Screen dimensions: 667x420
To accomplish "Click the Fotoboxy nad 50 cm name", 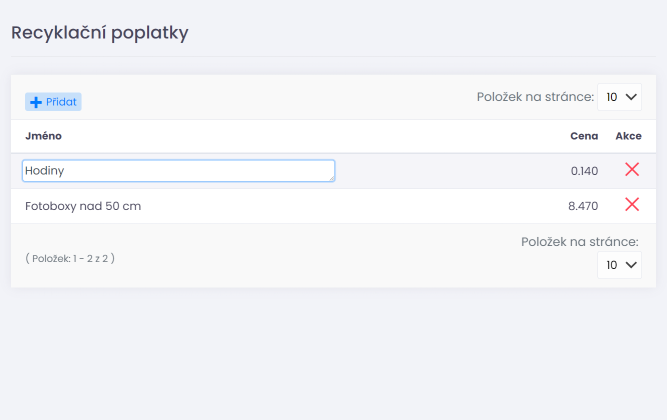I will click(83, 206).
